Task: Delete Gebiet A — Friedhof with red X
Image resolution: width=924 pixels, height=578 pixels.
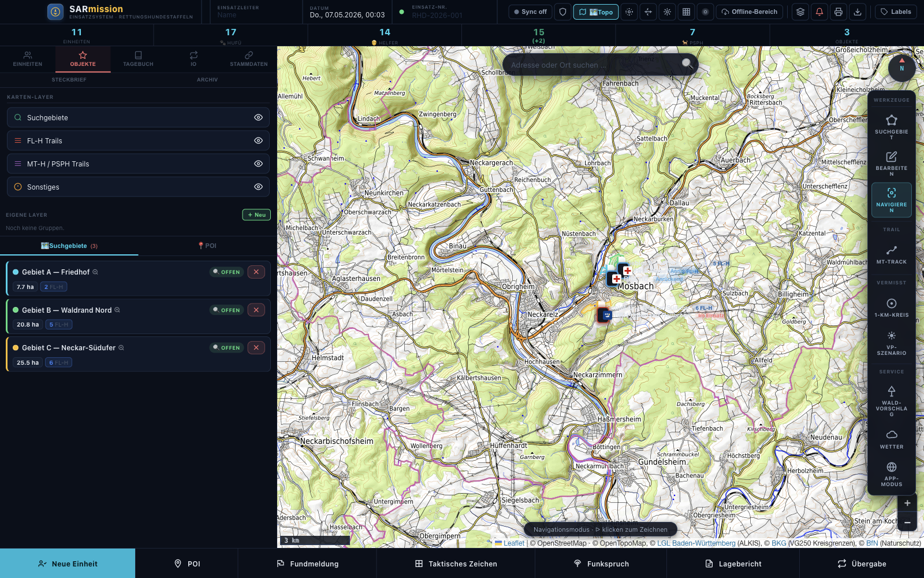Action: (256, 272)
